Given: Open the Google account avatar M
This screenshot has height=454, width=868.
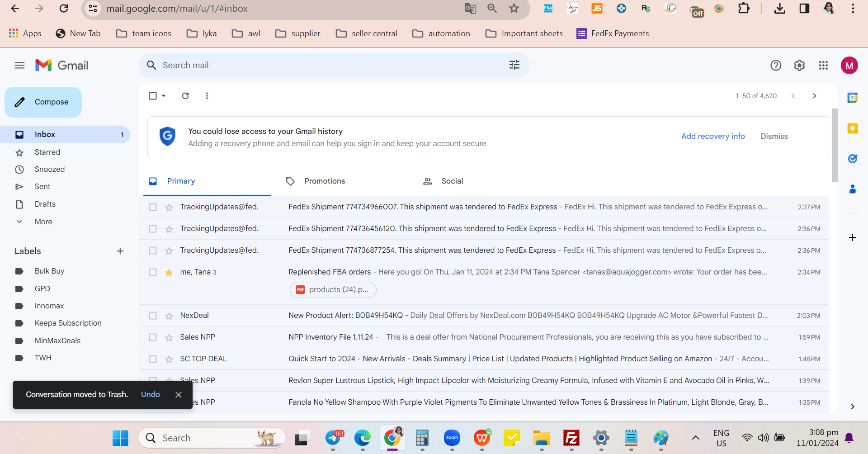Looking at the screenshot, I should pyautogui.click(x=849, y=66).
